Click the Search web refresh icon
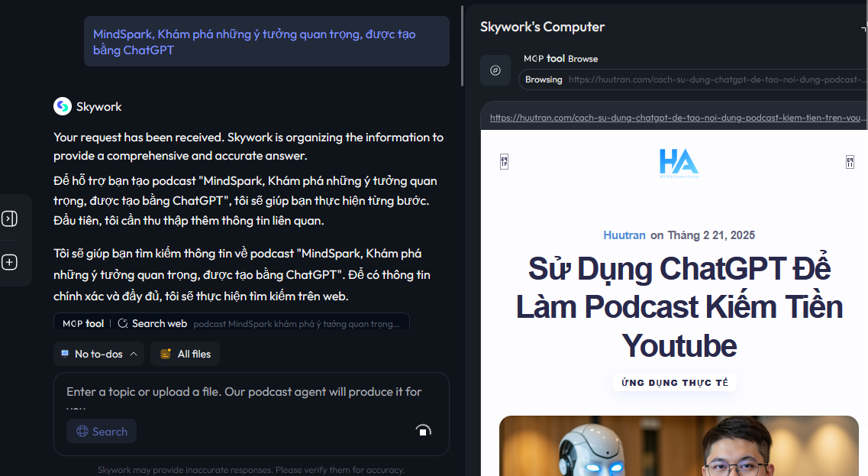Image resolution: width=868 pixels, height=476 pixels. (123, 324)
